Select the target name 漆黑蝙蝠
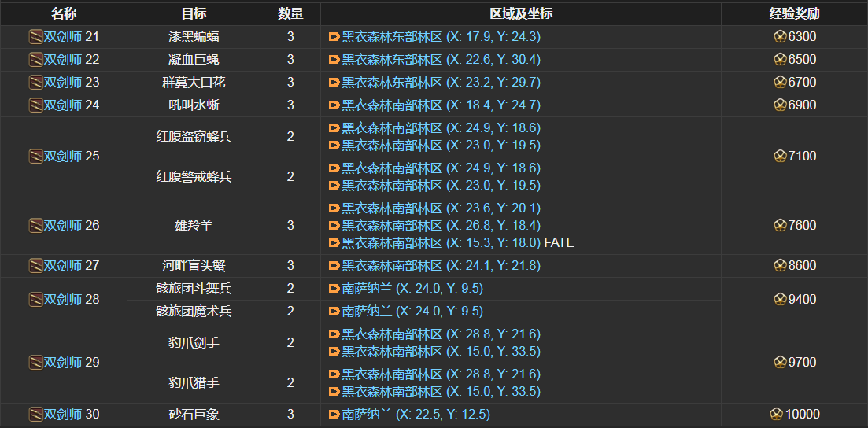The image size is (868, 428). click(x=194, y=37)
